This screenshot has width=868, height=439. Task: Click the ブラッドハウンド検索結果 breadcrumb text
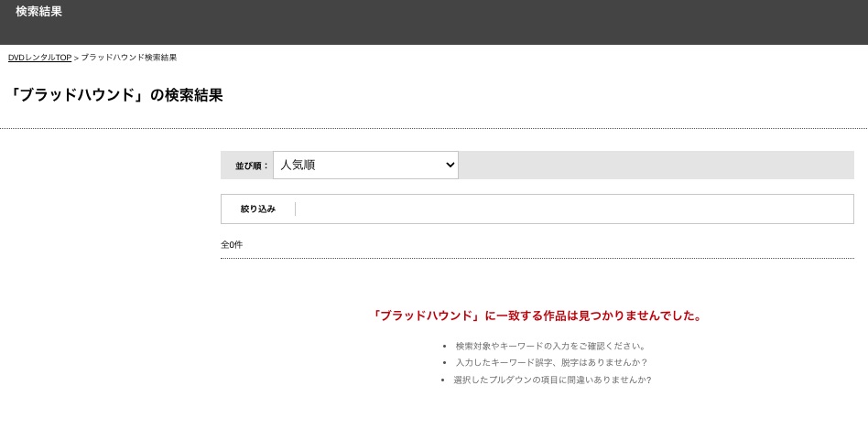pyautogui.click(x=129, y=58)
